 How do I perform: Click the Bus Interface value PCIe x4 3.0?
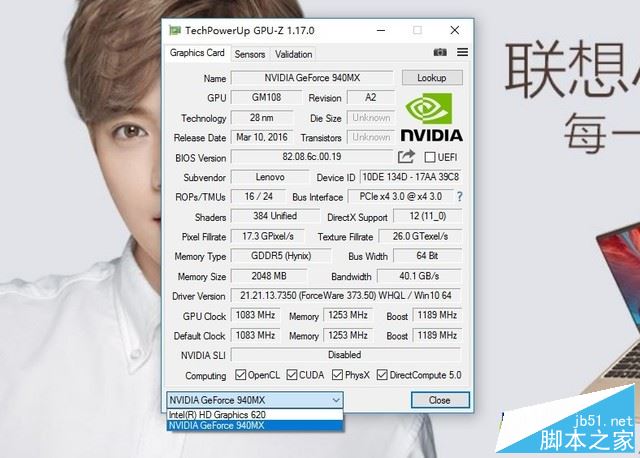coord(400,196)
